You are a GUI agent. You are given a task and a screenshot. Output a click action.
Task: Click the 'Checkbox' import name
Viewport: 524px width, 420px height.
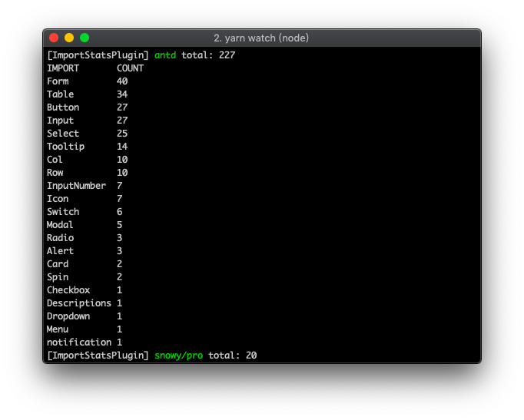pyautogui.click(x=68, y=289)
